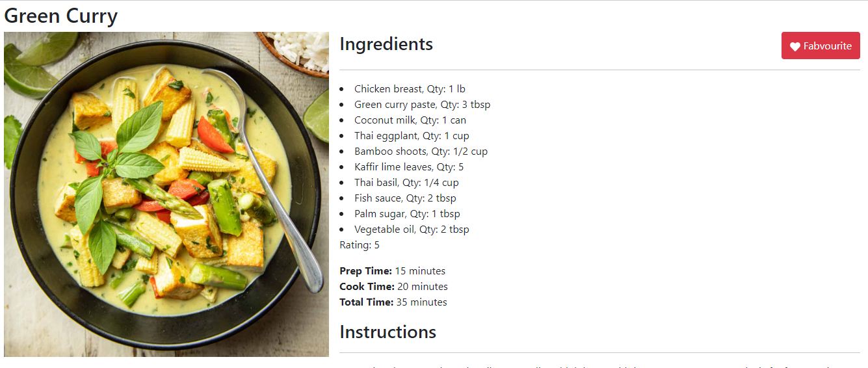Select the Vegetable oil ingredient line
This screenshot has width=868, height=368.
click(x=412, y=230)
